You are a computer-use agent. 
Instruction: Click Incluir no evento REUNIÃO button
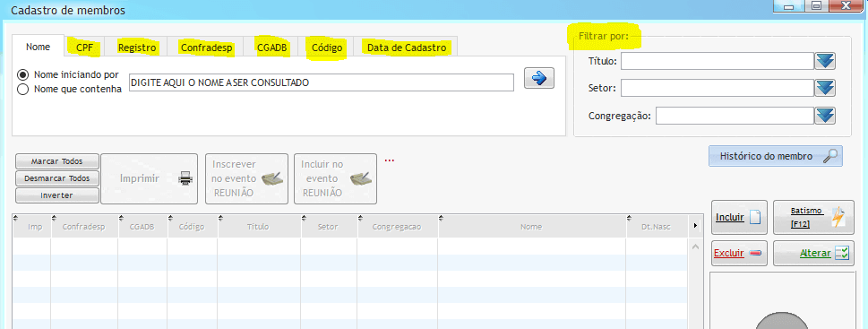(x=335, y=178)
